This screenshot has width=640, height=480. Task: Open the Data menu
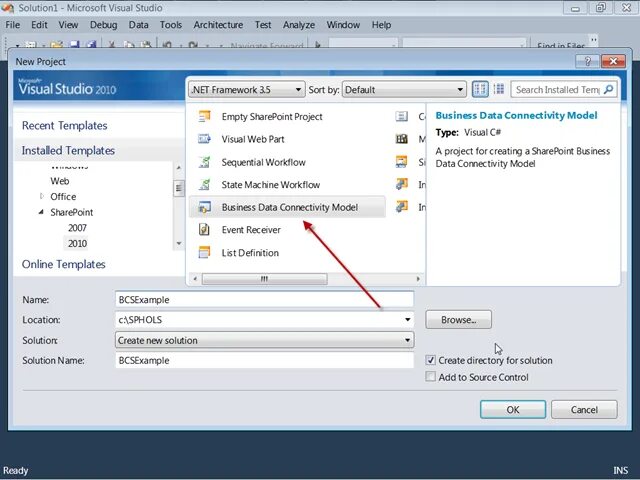pos(138,25)
